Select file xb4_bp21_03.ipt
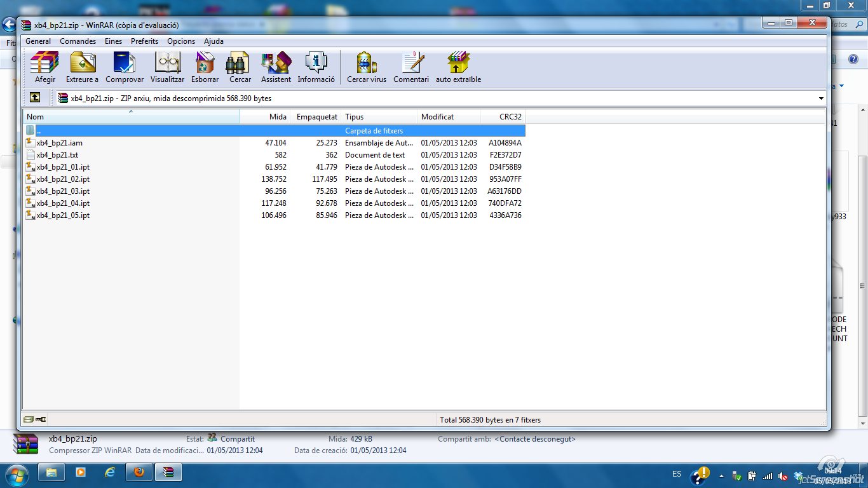 275,191
